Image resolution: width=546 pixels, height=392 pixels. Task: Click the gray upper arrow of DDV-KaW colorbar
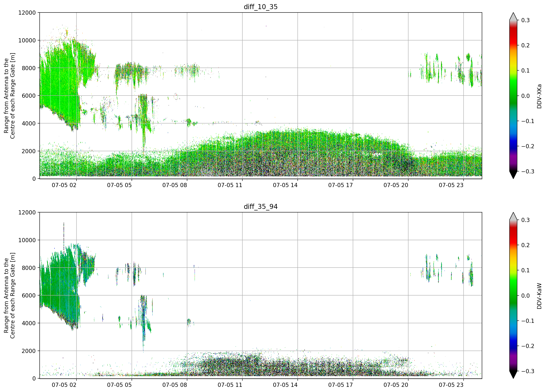click(x=513, y=216)
